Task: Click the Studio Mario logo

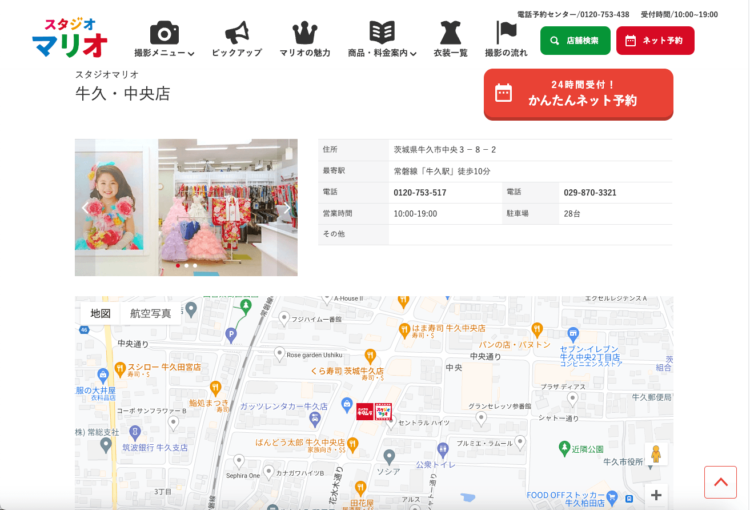Action: [x=70, y=38]
